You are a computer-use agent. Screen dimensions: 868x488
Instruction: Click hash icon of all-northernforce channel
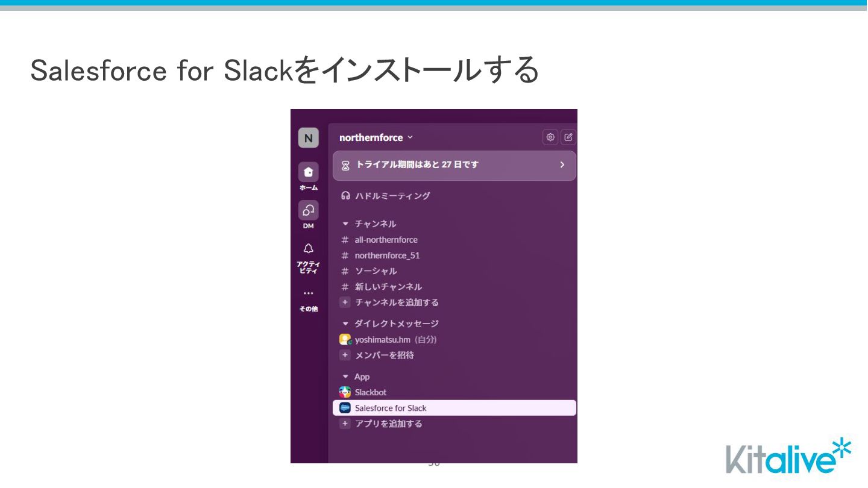345,240
